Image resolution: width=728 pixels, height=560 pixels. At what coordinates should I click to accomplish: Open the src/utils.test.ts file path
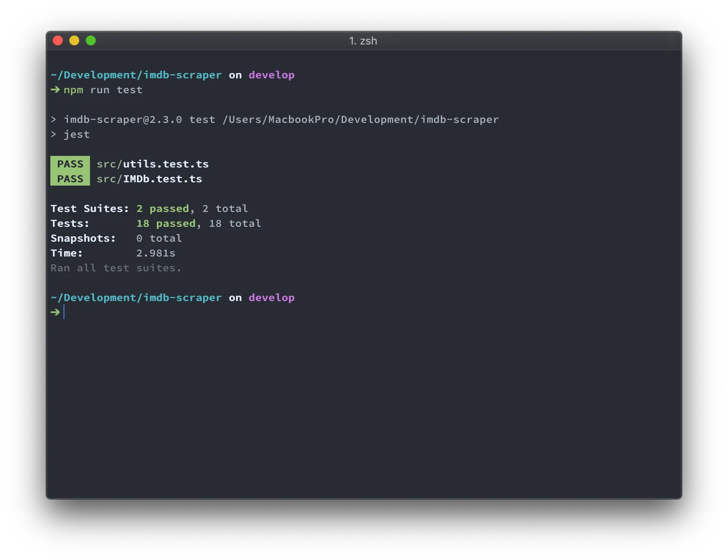pos(153,164)
